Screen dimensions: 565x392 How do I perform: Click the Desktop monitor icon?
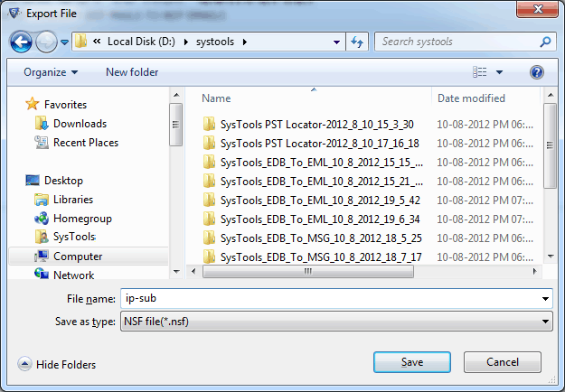(x=33, y=180)
